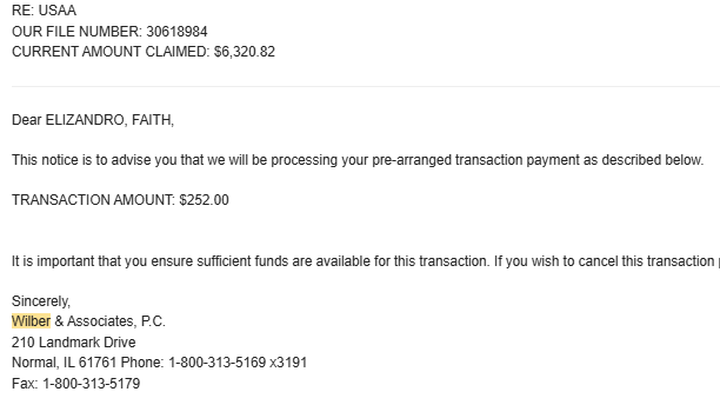720x405 pixels.
Task: Click the word Sincerely
Action: [41, 301]
